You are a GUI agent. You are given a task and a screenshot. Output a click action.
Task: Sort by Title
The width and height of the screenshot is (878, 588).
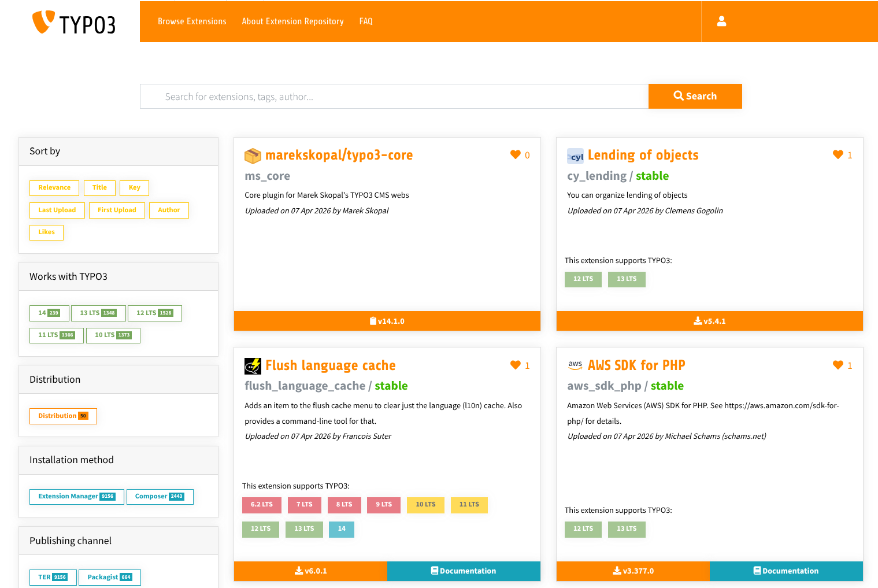99,188
